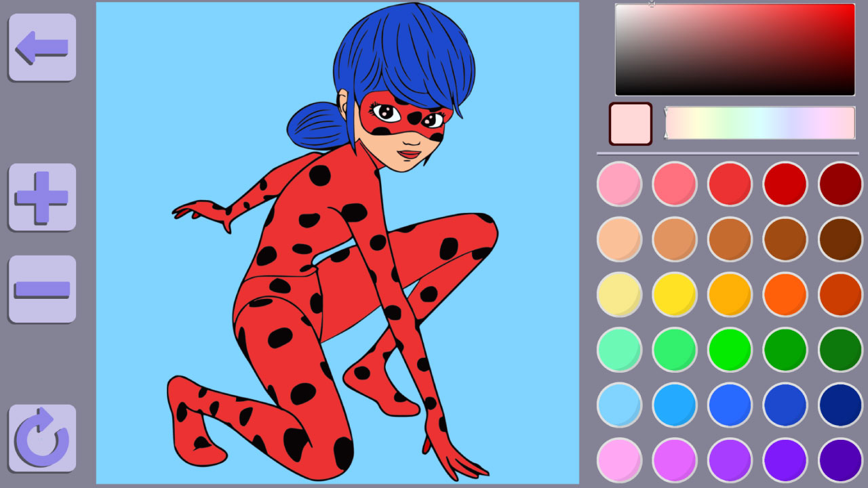Choose the deep indigo purple swatch
Screen dimensions: 868x488
pos(840,460)
